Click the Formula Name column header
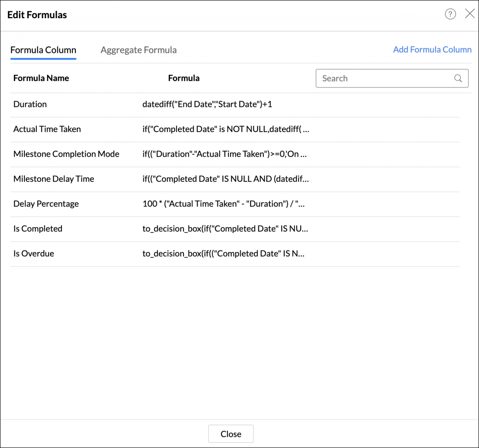 tap(41, 78)
